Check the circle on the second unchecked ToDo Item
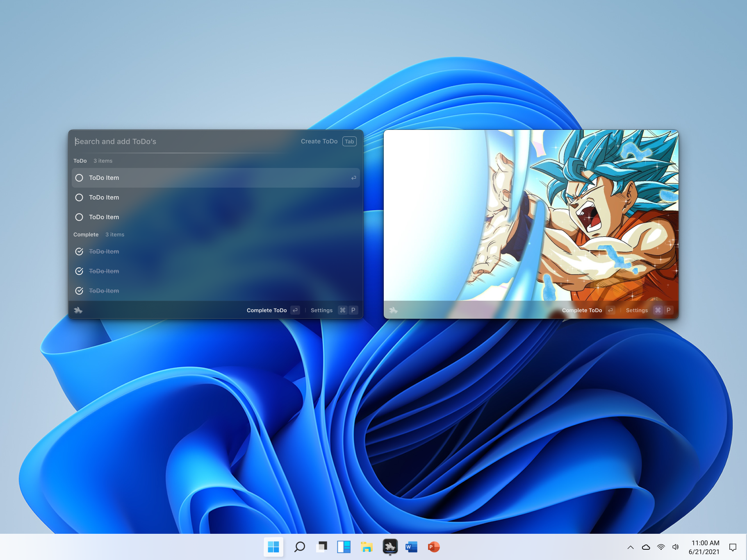Viewport: 747px width, 560px height. [80, 197]
